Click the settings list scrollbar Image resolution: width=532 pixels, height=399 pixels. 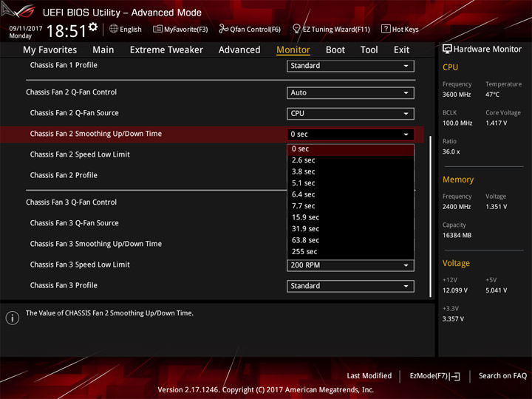(x=431, y=216)
